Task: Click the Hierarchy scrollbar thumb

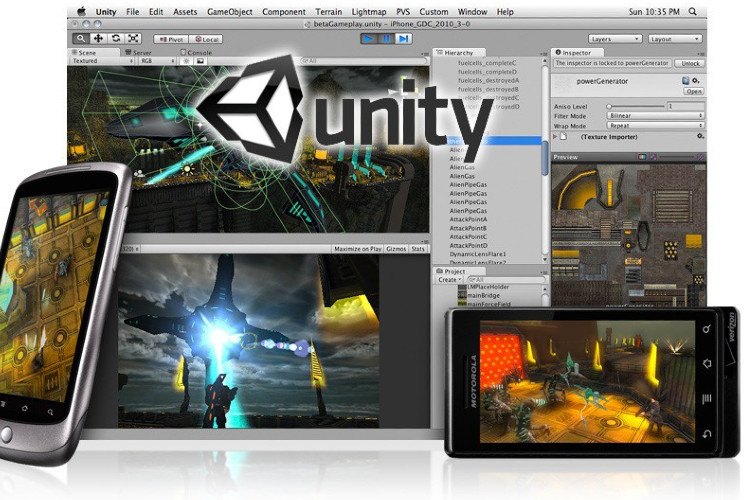Action: pyautogui.click(x=545, y=158)
